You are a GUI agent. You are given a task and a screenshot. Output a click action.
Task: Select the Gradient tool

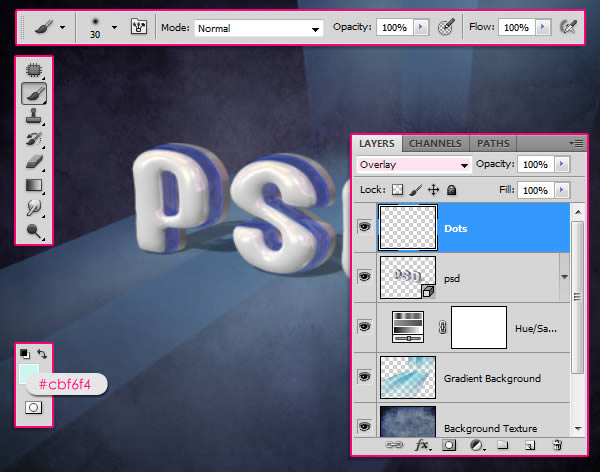(33, 186)
